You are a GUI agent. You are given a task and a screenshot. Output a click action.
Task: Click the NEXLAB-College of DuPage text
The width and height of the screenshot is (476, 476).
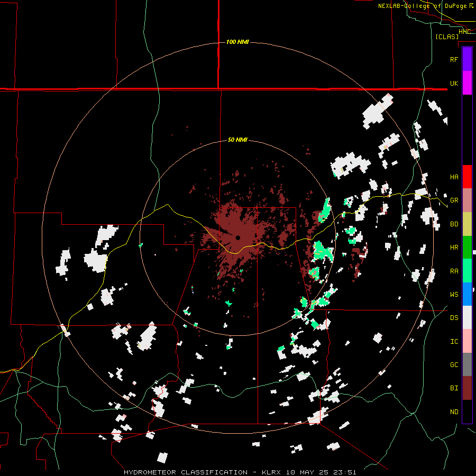coord(422,6)
